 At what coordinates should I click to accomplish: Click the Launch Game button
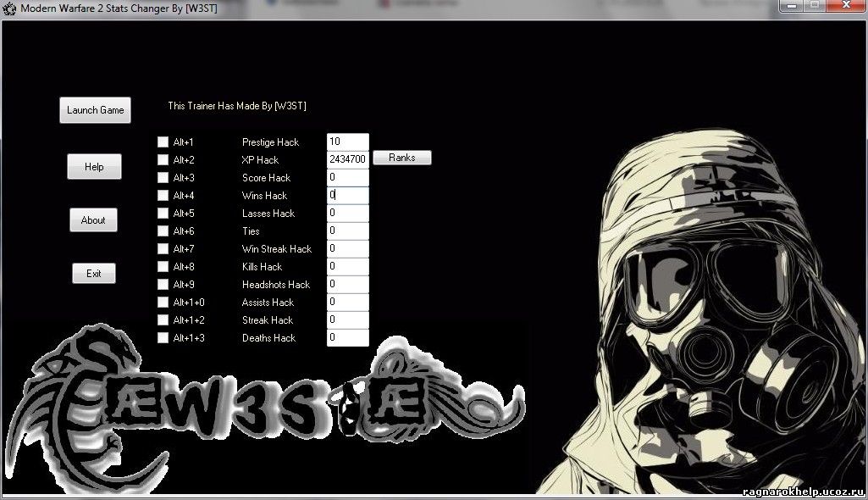coord(95,110)
